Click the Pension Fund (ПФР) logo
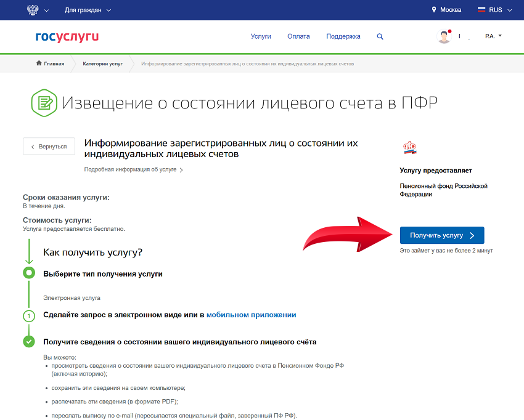 (x=410, y=146)
